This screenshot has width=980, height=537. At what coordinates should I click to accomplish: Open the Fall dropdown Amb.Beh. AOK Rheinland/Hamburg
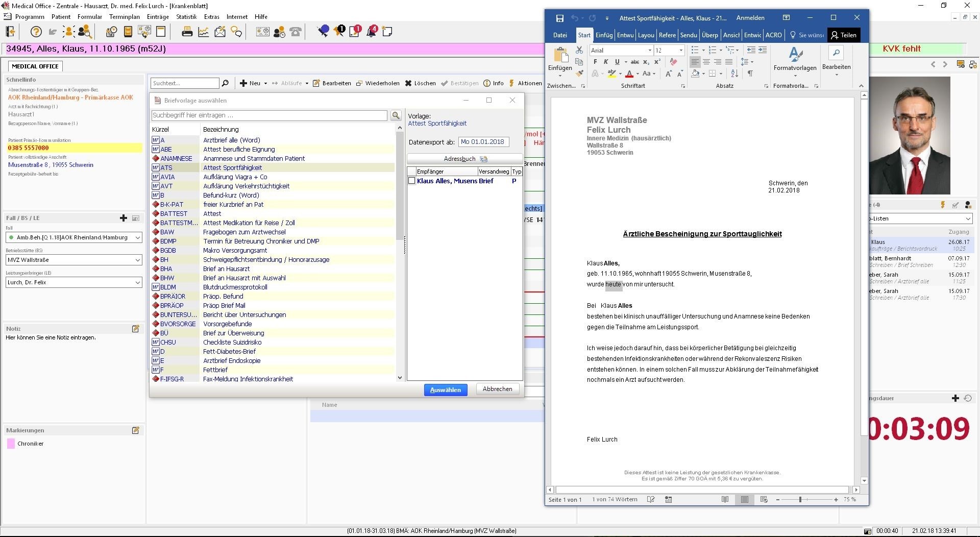point(74,238)
